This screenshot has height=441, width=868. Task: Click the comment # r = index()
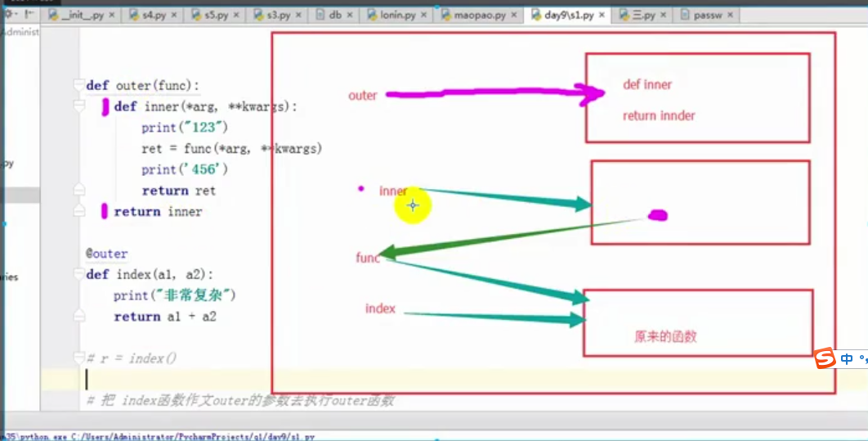pyautogui.click(x=132, y=358)
